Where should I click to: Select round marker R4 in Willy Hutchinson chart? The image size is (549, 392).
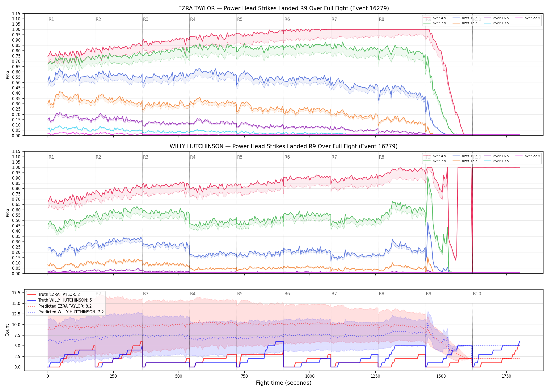193,157
